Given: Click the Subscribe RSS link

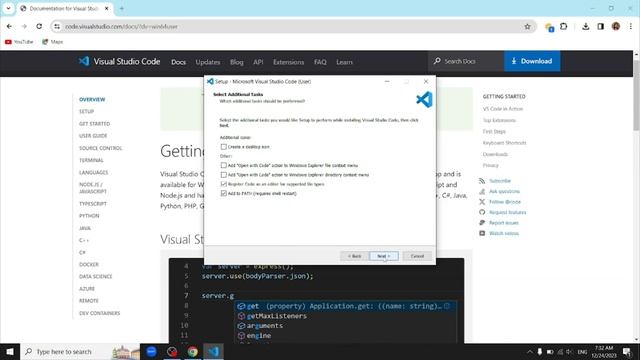Looking at the screenshot, I should pos(500,181).
